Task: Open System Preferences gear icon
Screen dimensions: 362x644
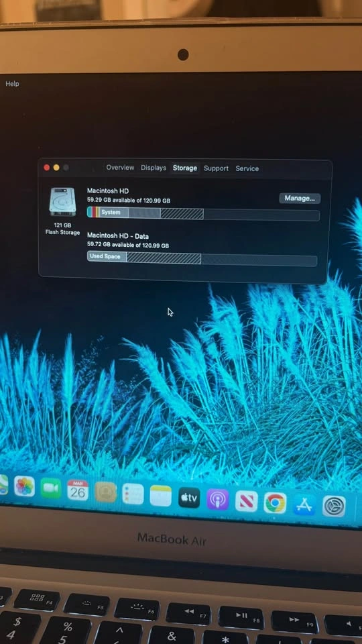Action: coord(334,506)
